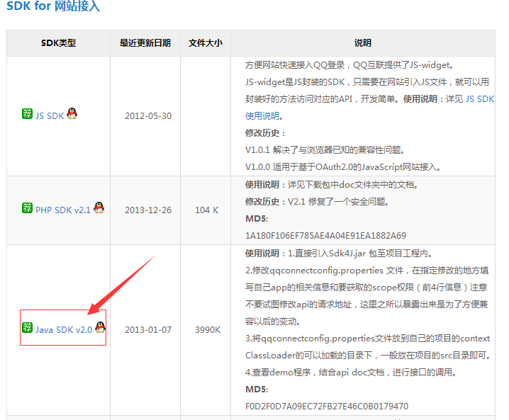
Task: Click the green recommend badge beside PHP SDK
Action: coord(27,208)
